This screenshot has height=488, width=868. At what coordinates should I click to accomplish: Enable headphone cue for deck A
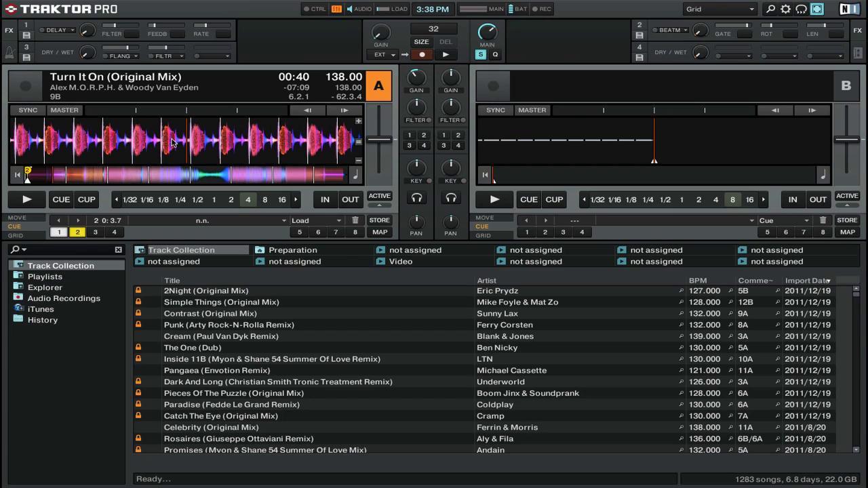click(416, 198)
